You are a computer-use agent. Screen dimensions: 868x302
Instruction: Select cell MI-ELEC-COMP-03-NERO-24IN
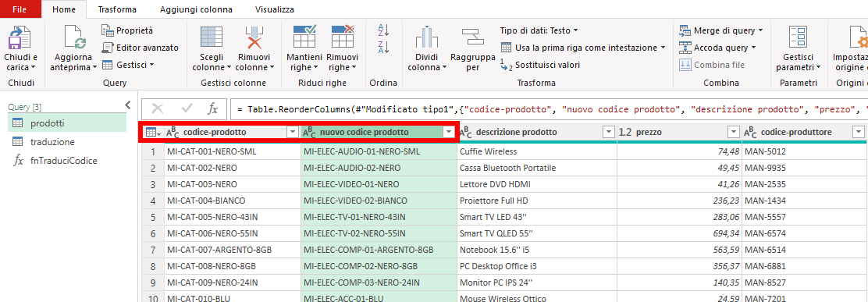click(379, 282)
